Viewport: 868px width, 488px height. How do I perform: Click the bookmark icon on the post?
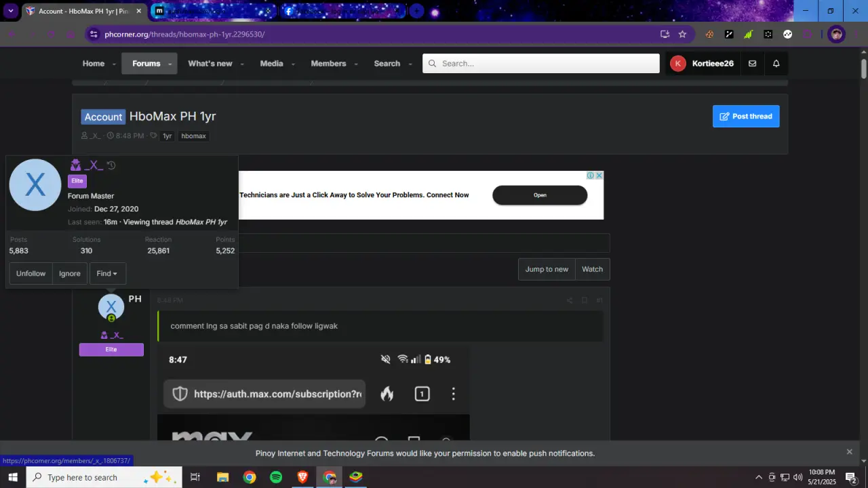click(585, 300)
